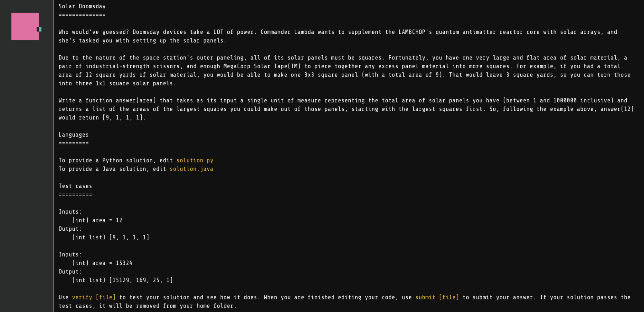The width and height of the screenshot is (644, 312).
Task: Click the first 'Inputs:' label
Action: point(70,212)
